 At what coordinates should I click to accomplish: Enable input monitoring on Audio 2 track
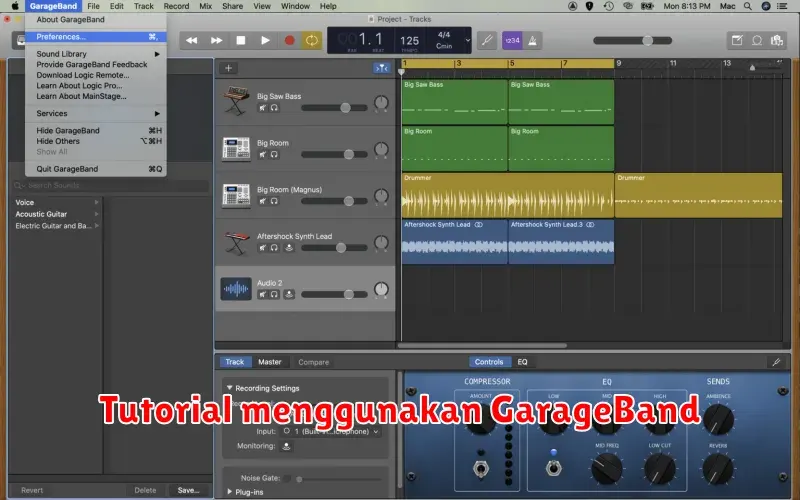pyautogui.click(x=289, y=294)
